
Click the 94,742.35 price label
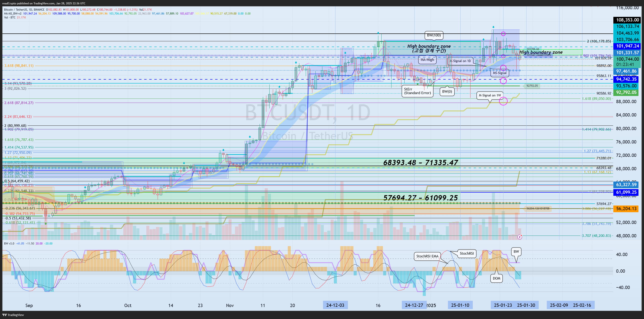pos(626,79)
